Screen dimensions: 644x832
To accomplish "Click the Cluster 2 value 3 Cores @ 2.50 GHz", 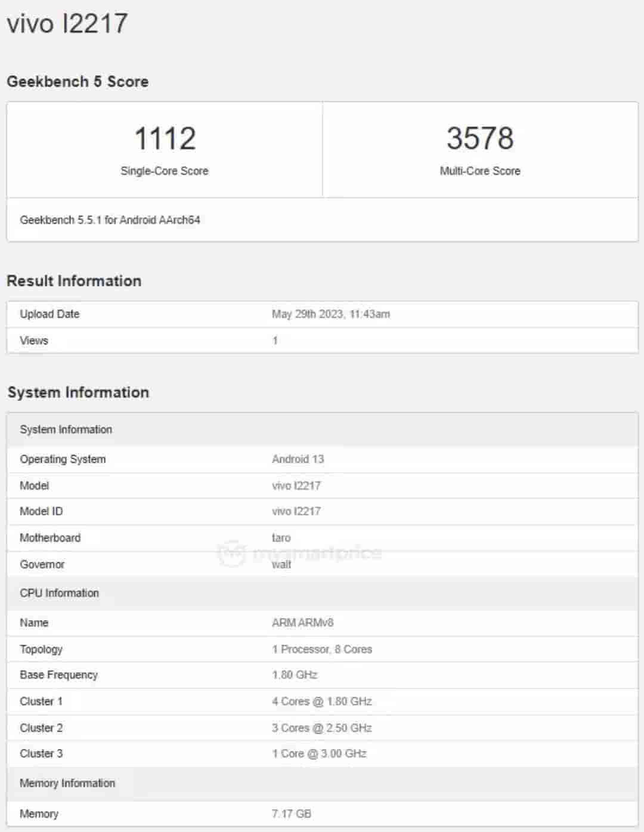I will [x=321, y=728].
